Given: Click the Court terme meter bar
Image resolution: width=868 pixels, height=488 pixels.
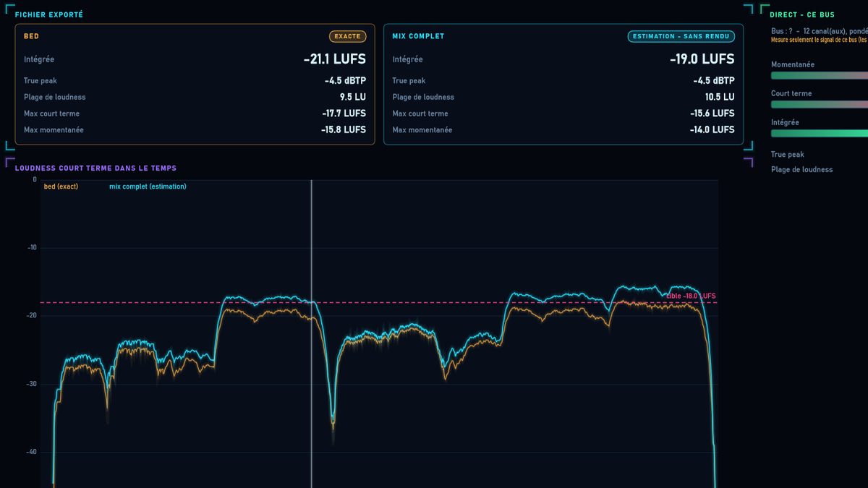Looking at the screenshot, I should click(820, 104).
